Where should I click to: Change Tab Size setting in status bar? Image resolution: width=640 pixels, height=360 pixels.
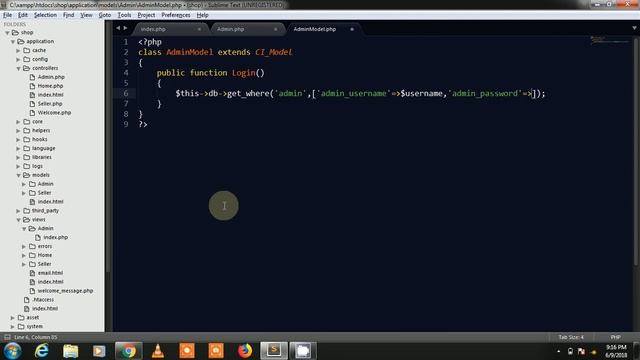571,337
